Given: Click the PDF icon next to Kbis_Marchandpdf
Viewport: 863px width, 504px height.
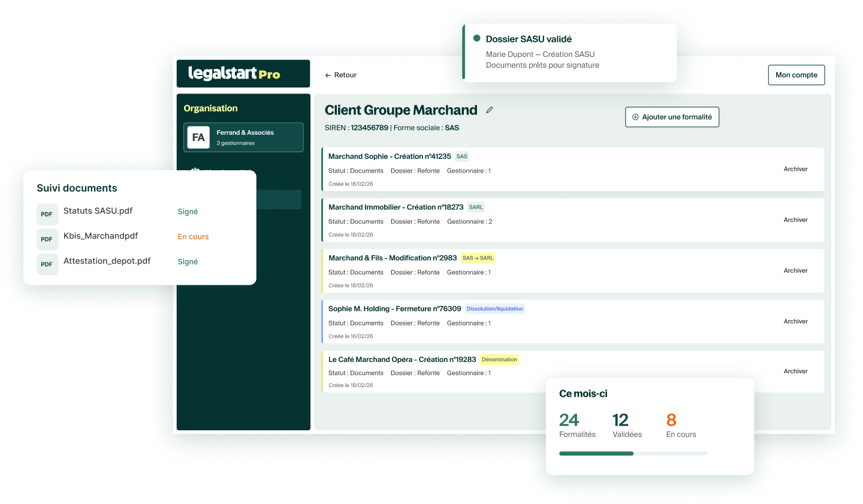Looking at the screenshot, I should coord(47,239).
